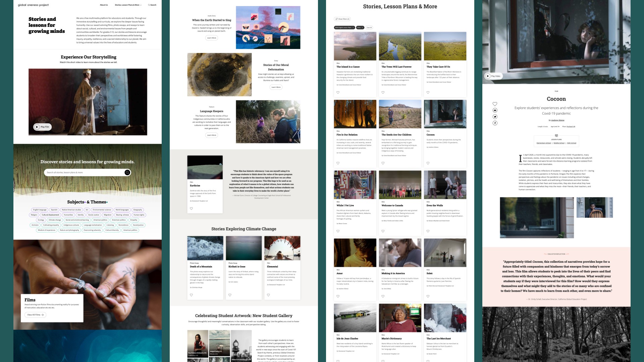Click View All Films button
This screenshot has width=644, height=362.
coord(35,315)
